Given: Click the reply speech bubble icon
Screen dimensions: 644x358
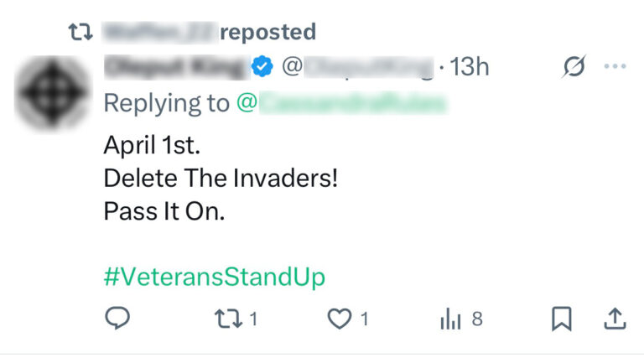Looking at the screenshot, I should pyautogui.click(x=117, y=319).
